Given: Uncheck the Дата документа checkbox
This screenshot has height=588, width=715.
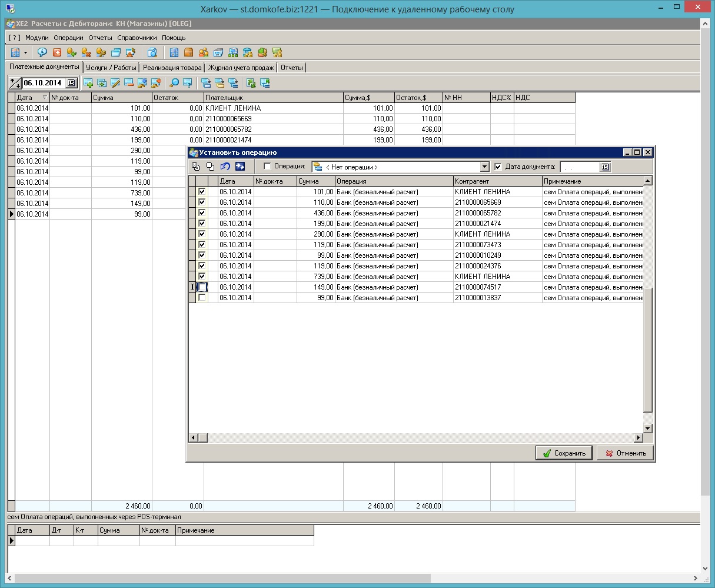Looking at the screenshot, I should click(498, 167).
